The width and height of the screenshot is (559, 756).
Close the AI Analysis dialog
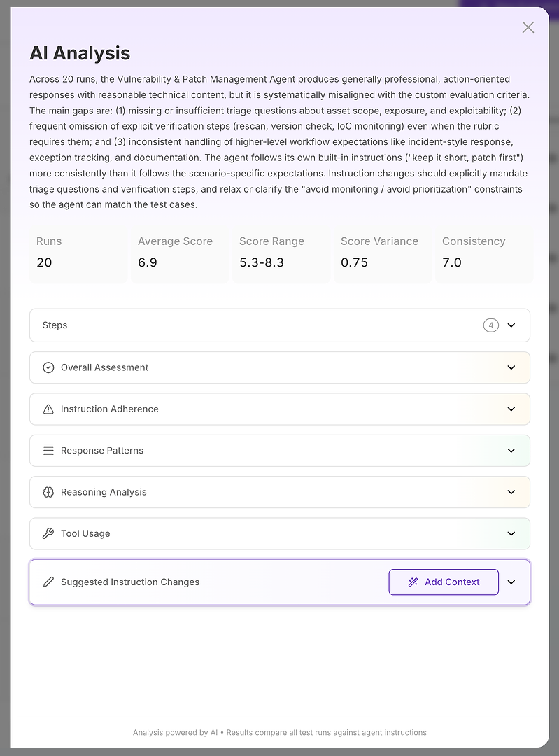(x=528, y=27)
